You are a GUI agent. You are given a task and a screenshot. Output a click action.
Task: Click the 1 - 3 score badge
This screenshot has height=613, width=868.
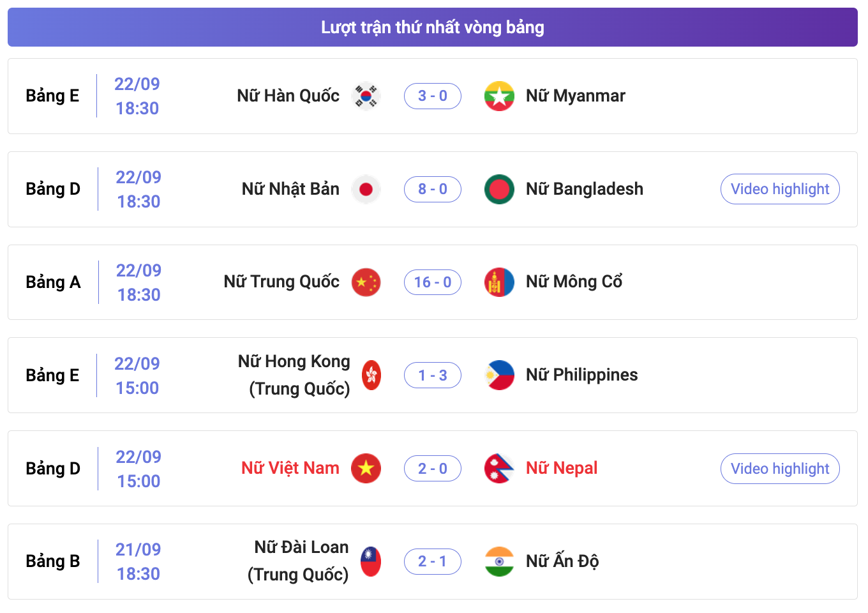[433, 375]
